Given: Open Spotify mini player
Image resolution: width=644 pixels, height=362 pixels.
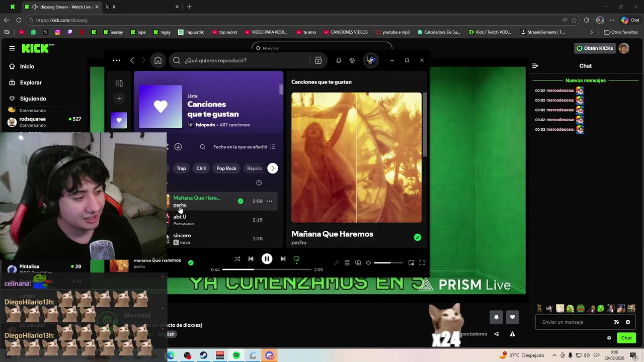Looking at the screenshot, I should click(x=411, y=263).
